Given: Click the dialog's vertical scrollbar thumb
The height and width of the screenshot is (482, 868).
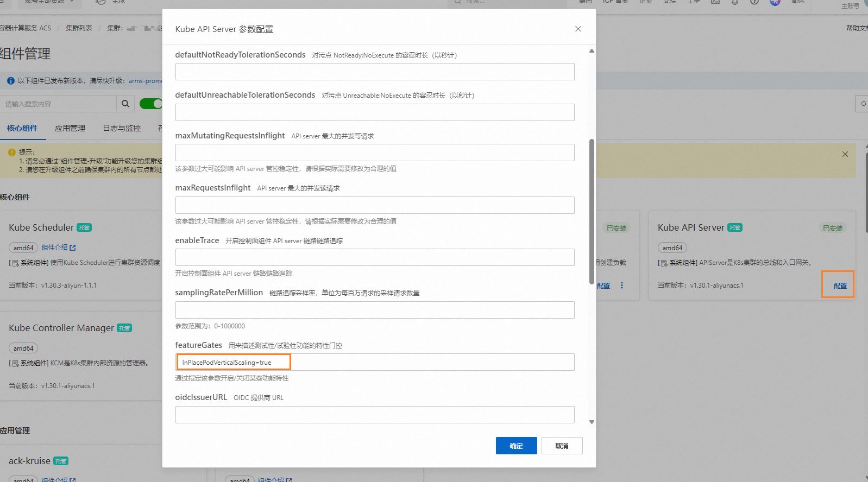Looking at the screenshot, I should click(x=592, y=212).
